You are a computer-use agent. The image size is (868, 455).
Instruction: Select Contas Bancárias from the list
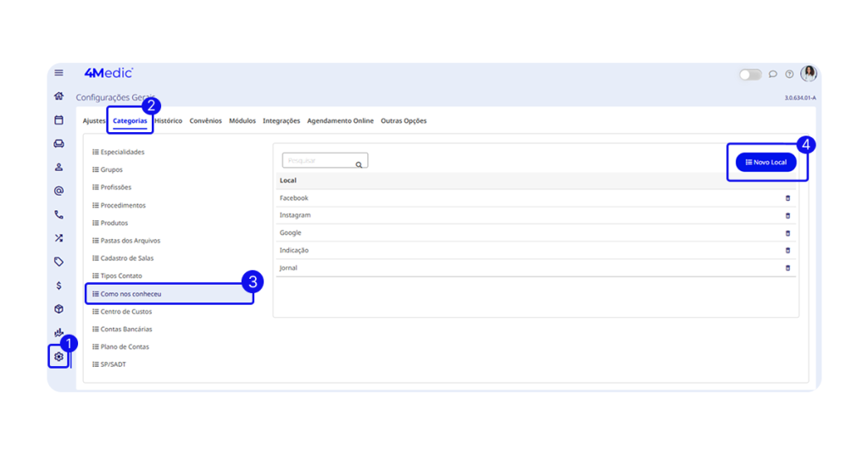point(125,330)
